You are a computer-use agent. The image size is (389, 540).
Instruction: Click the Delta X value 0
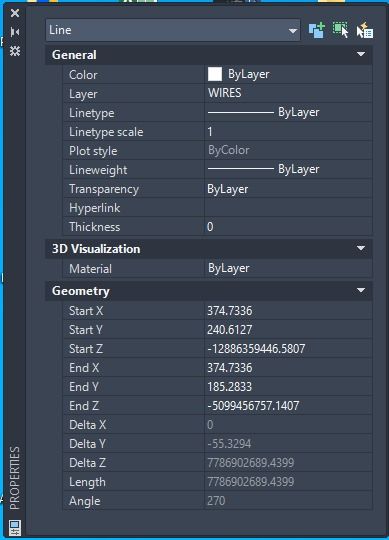(x=210, y=425)
